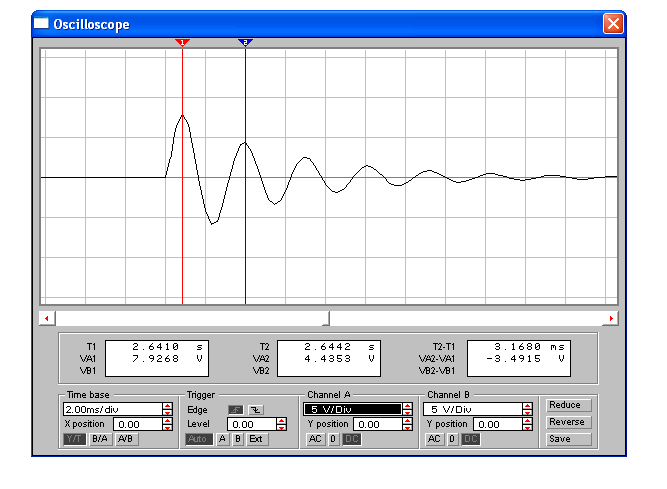The height and width of the screenshot is (489, 667).
Task: Select the A/B display mode
Action: 126,439
